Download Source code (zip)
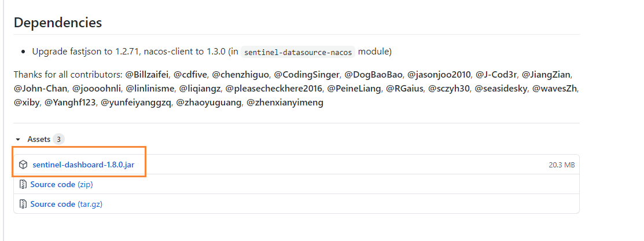Screen dimensions: 644x241 (61, 184)
